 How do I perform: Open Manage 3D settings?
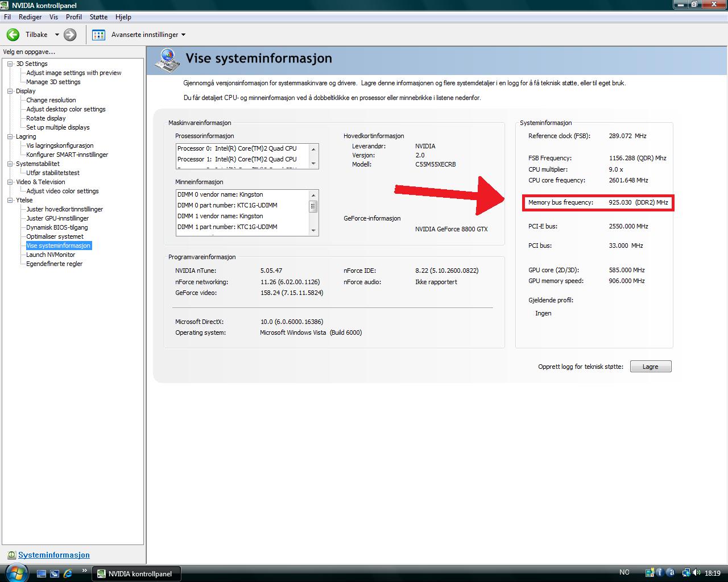coord(53,82)
